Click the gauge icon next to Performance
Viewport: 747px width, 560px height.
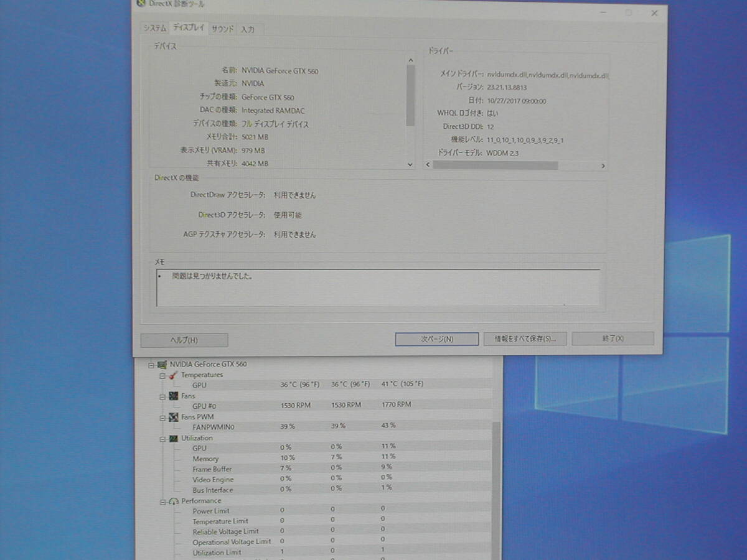(x=173, y=501)
